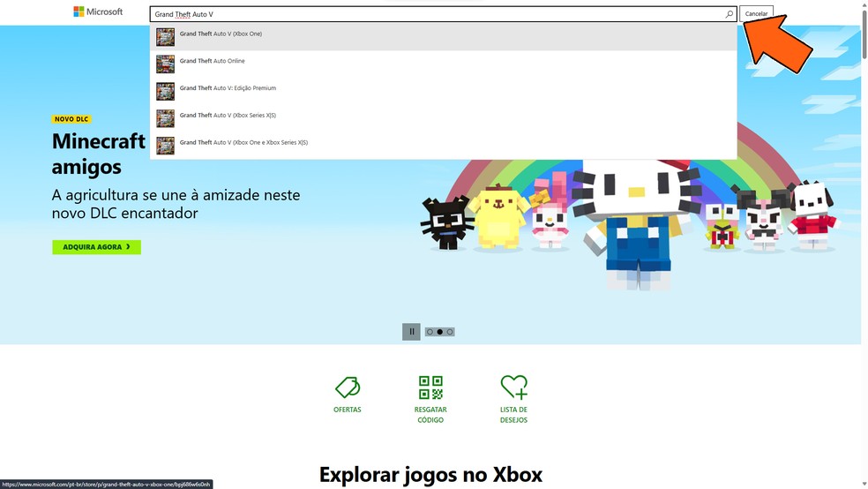
Task: Open the Lista de Desejos heart icon
Action: coord(513,387)
